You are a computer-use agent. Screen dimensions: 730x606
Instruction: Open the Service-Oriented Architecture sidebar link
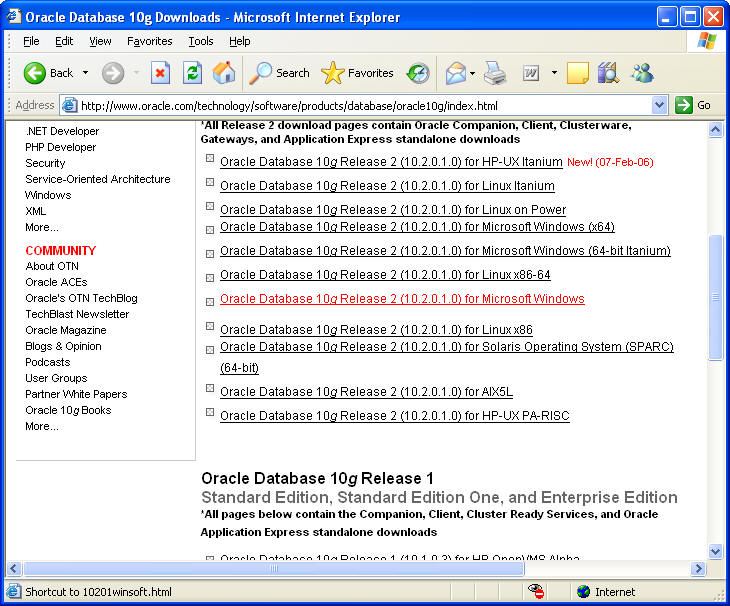pos(98,179)
